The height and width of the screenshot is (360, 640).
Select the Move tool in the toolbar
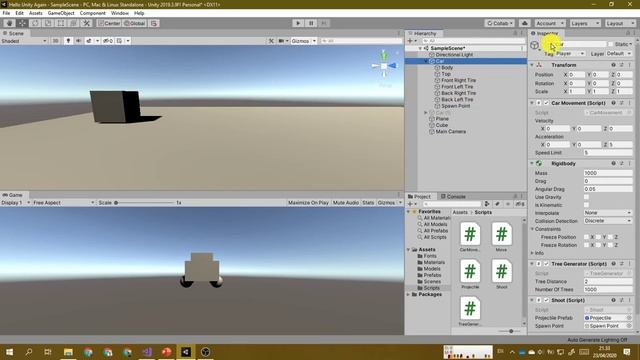22,23
